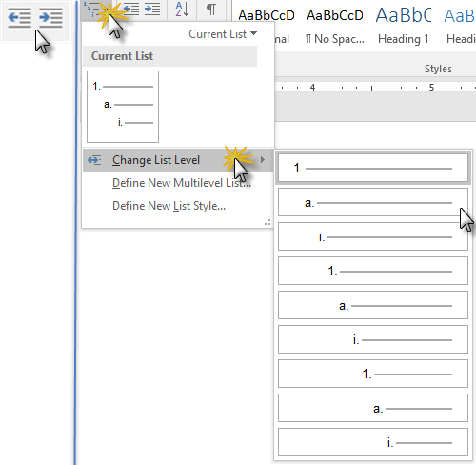Click Decrease Indent icon in the ribbon
This screenshot has width=476, height=465.
[x=131, y=10]
